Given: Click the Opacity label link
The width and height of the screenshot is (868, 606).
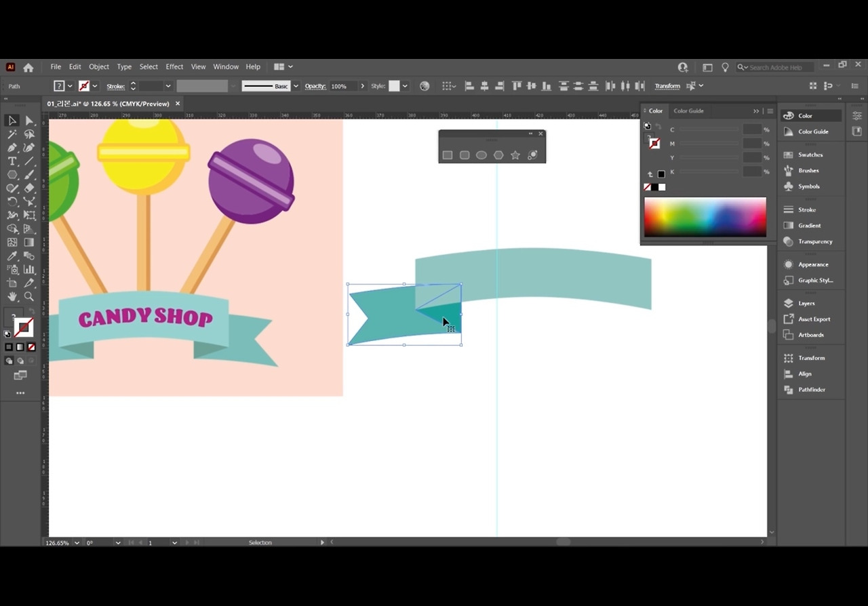Looking at the screenshot, I should tap(315, 86).
